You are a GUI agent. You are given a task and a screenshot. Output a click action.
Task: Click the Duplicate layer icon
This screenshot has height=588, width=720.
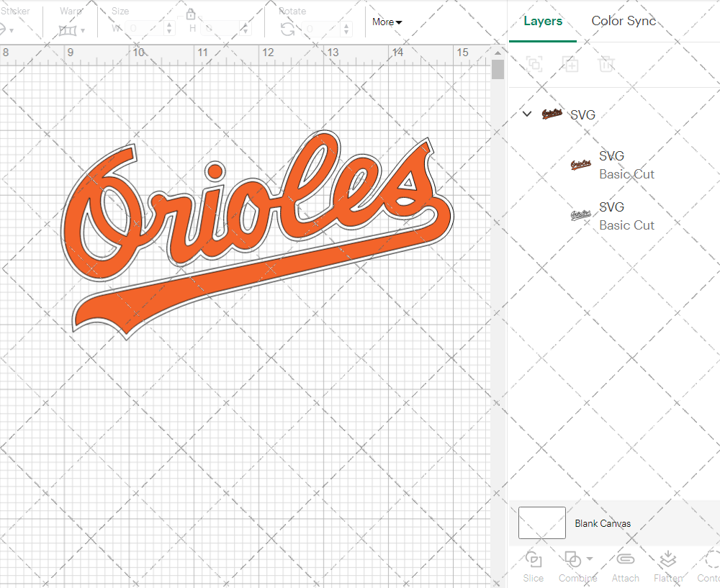(x=570, y=64)
